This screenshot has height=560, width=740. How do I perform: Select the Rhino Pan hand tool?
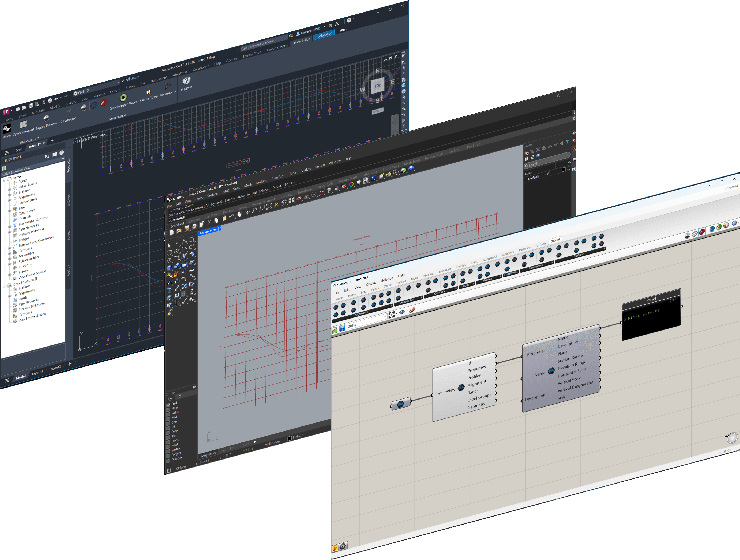239,214
